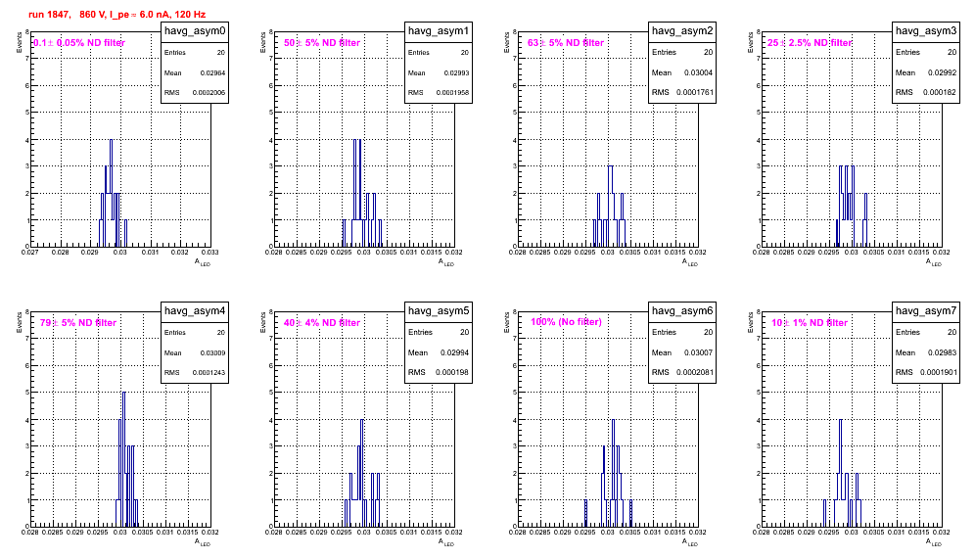975x560 pixels.
Task: Click the '63± 5% ND filter' label
Action: tap(566, 43)
